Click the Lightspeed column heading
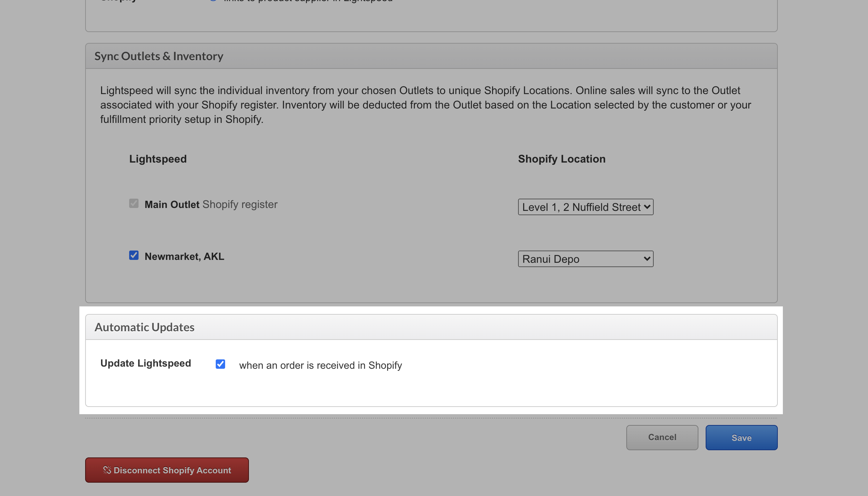 coord(158,159)
